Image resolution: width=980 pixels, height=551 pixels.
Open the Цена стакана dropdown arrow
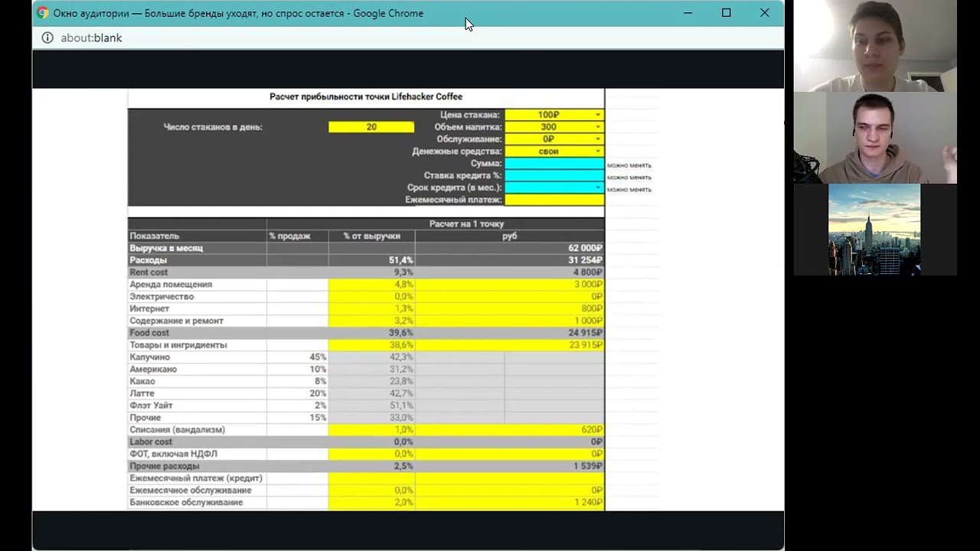598,115
